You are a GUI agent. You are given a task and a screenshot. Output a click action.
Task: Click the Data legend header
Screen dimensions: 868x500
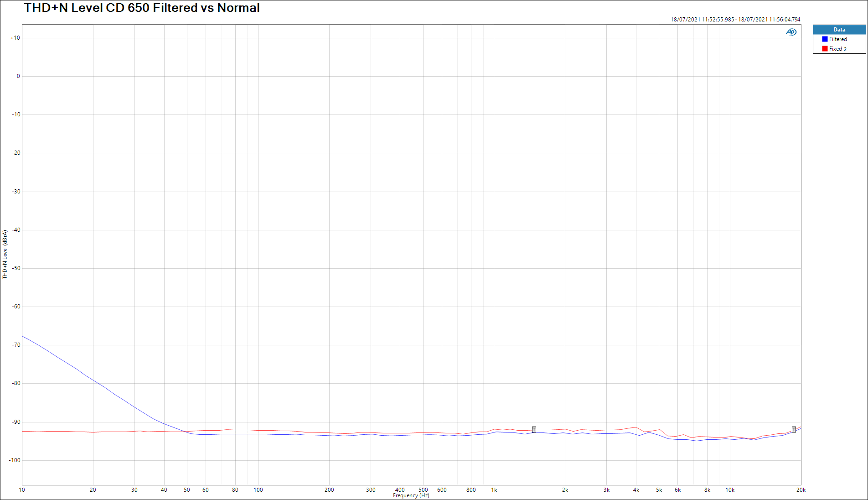[x=839, y=30]
